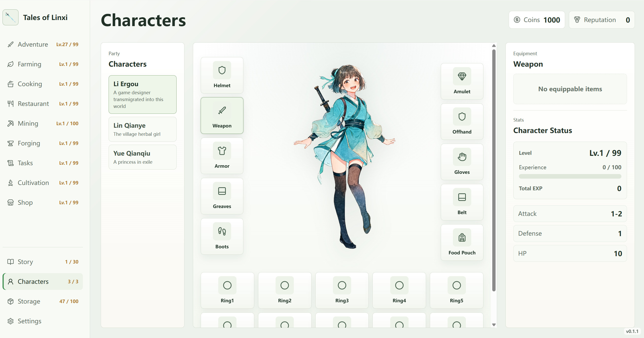The width and height of the screenshot is (644, 338).
Task: Click the equipment panel scrollbar thumb
Action: 494,170
